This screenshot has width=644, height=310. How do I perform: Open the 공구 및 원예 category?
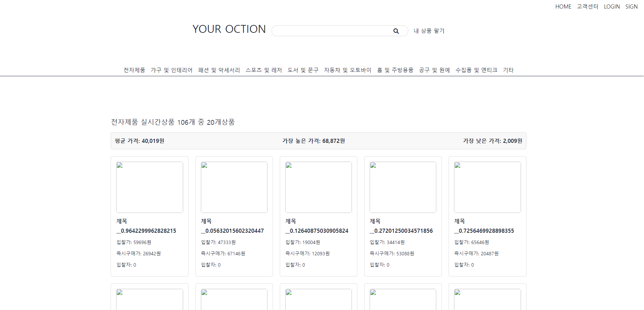pos(434,70)
